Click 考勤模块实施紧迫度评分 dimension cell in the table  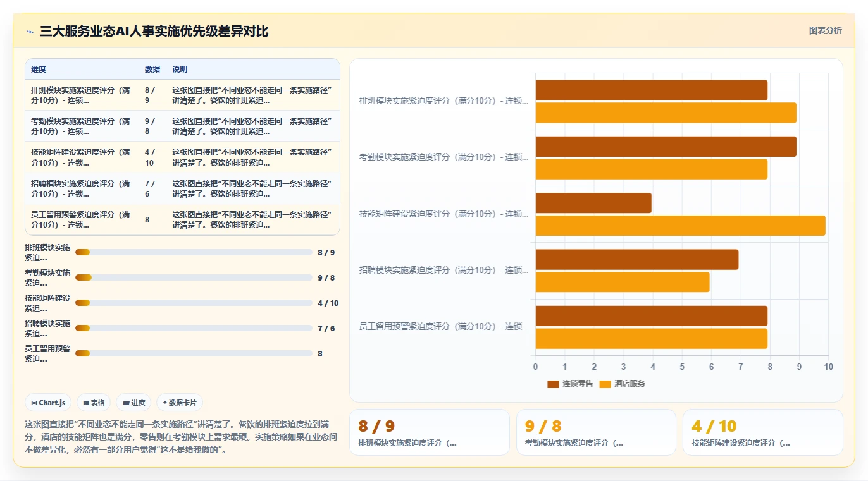click(x=82, y=126)
